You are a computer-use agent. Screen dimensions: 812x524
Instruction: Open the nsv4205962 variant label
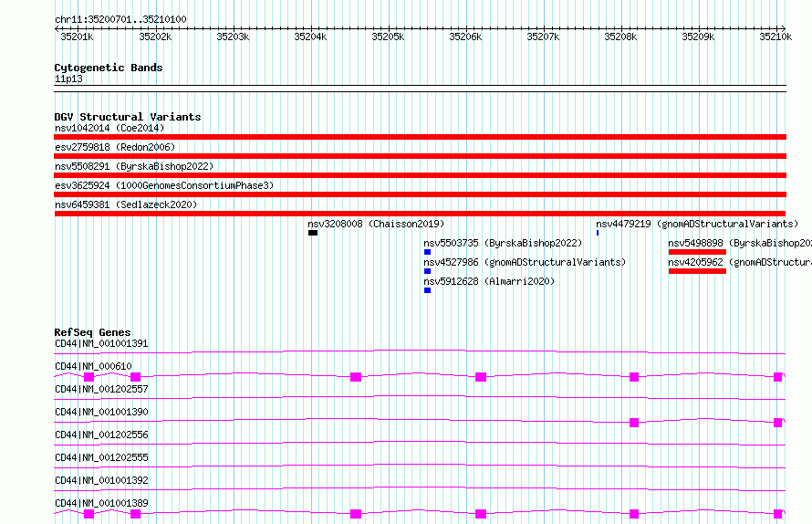[740, 262]
